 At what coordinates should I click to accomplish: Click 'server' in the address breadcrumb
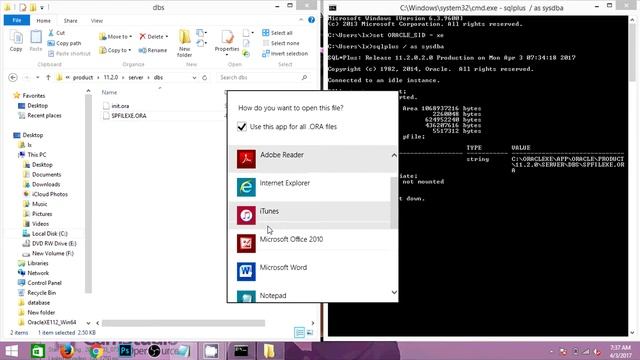136,77
